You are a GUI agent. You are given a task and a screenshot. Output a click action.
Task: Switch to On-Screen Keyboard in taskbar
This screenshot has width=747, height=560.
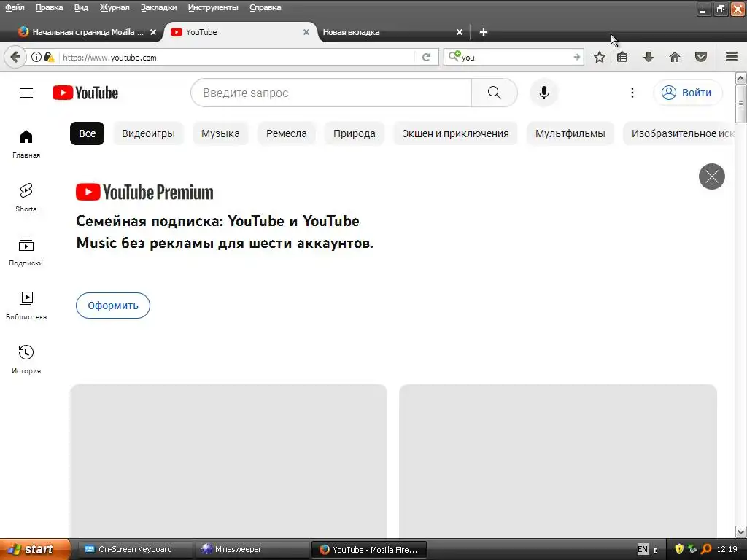(134, 550)
